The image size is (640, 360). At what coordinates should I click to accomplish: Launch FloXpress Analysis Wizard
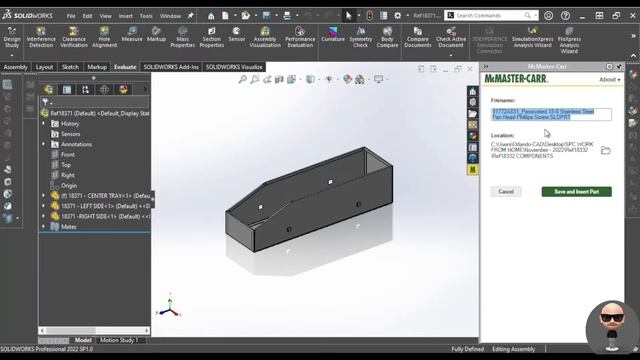pos(569,40)
